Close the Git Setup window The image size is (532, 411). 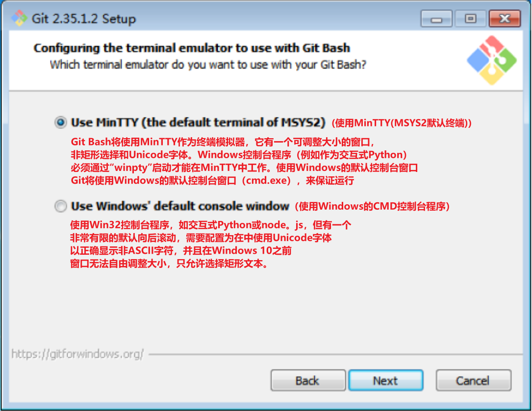point(505,18)
